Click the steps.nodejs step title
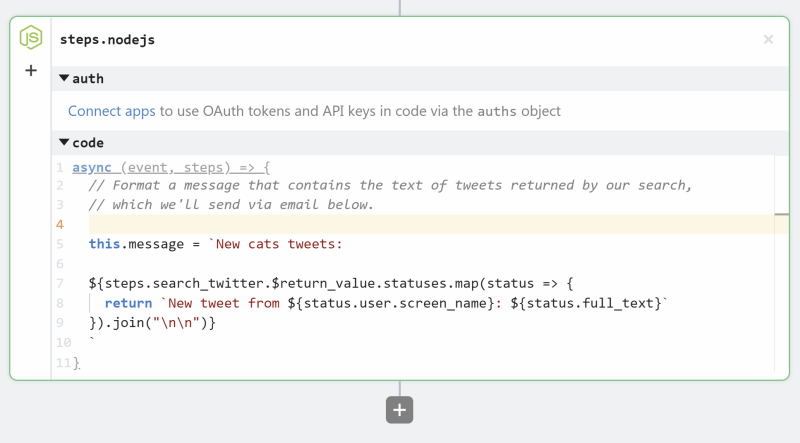Image resolution: width=800 pixels, height=443 pixels. click(107, 40)
